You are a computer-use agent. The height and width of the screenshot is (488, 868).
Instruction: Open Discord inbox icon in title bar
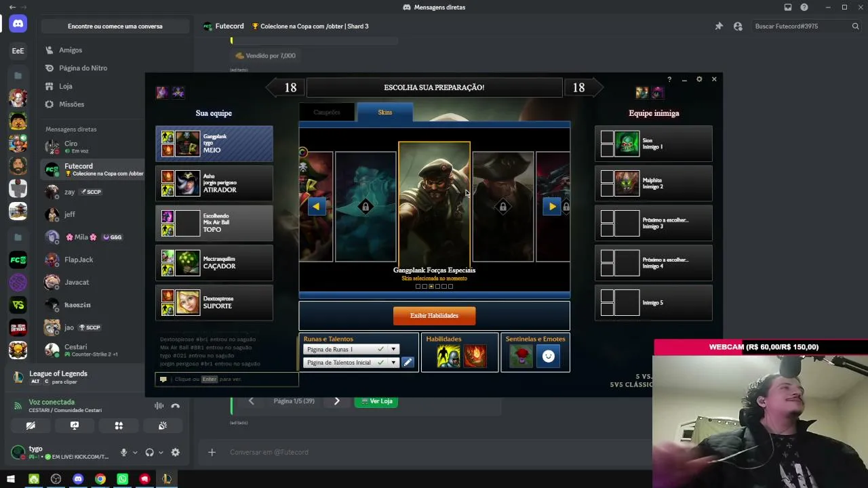pyautogui.click(x=788, y=7)
